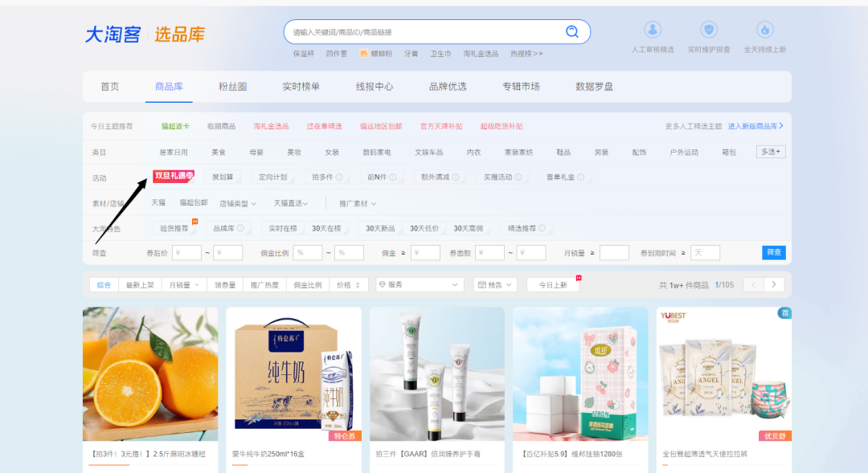
Task: Open the 月销量 sort dropdown
Action: 184,285
